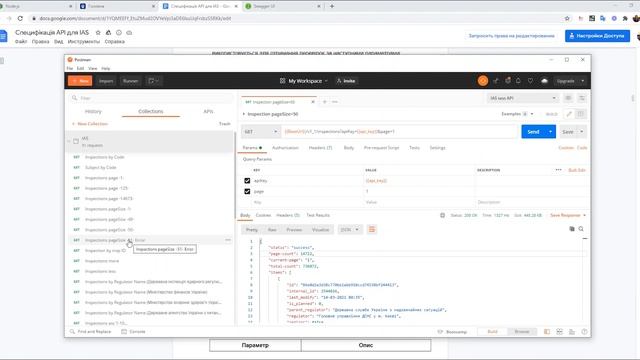Click the Import button
The height and width of the screenshot is (360, 640).
[x=106, y=81]
